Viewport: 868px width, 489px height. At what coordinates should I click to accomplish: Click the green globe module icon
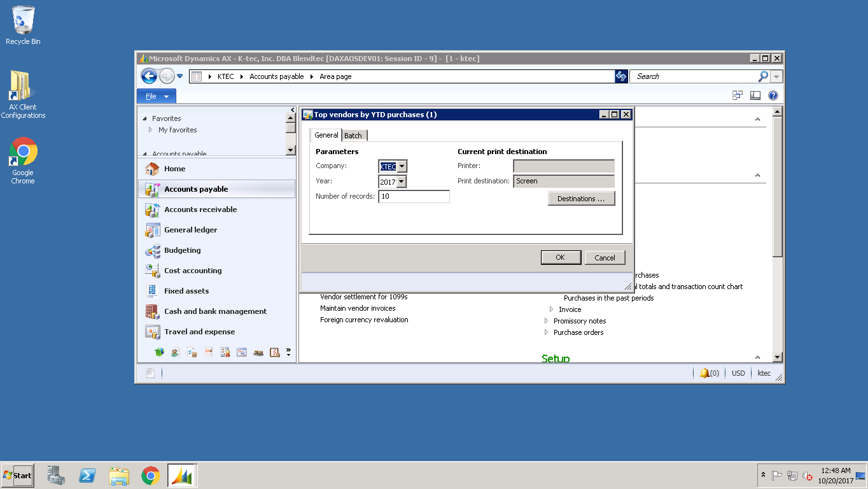pyautogui.click(x=159, y=352)
